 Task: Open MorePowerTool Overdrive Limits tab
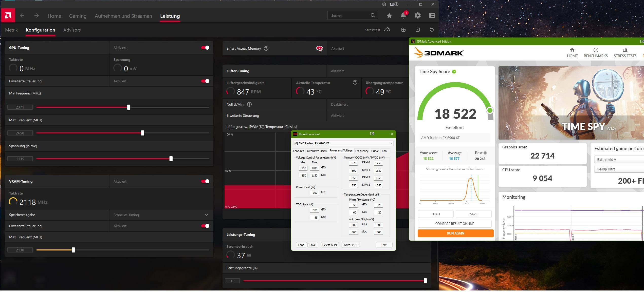point(317,151)
